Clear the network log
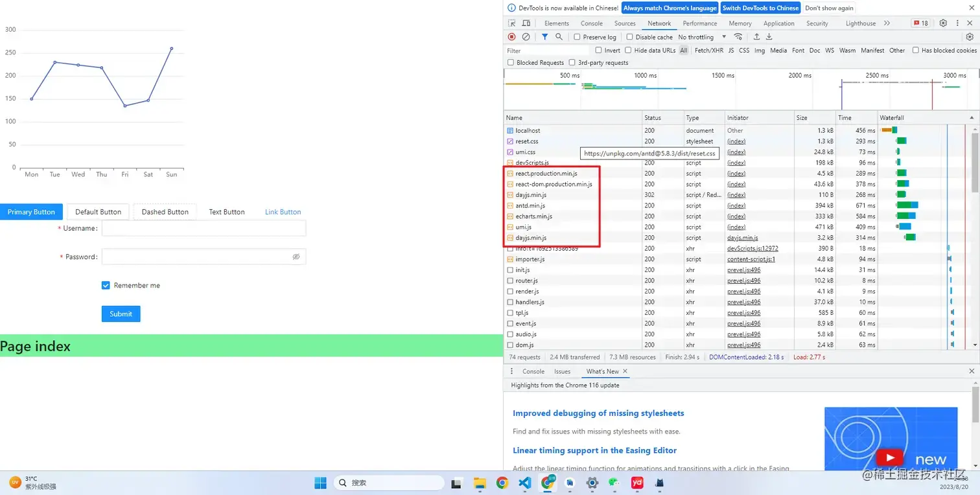980x495 pixels. [526, 37]
